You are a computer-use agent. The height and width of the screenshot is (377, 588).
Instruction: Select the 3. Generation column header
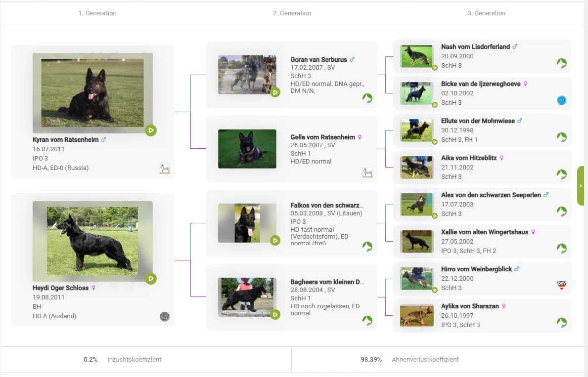click(x=486, y=13)
